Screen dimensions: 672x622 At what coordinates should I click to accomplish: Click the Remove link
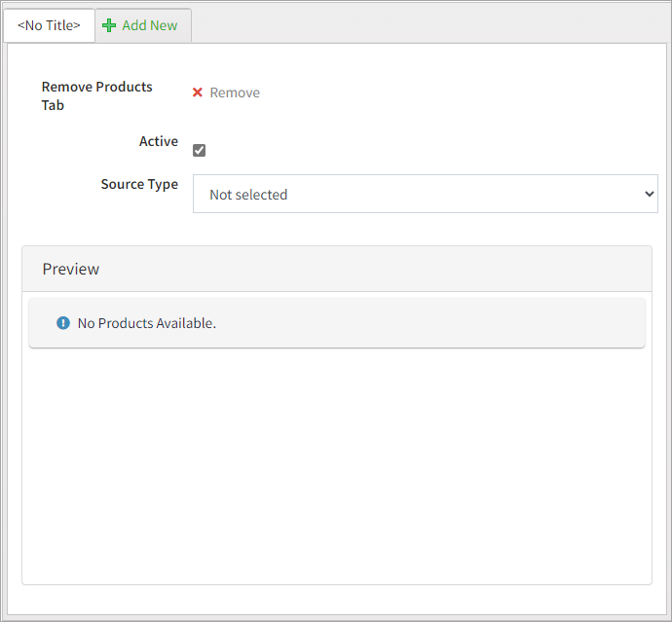[235, 92]
